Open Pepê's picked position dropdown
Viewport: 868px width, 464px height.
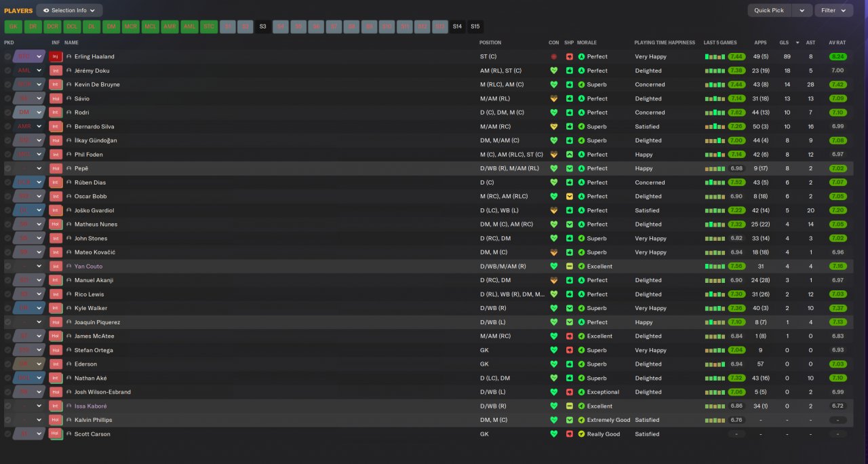29,168
